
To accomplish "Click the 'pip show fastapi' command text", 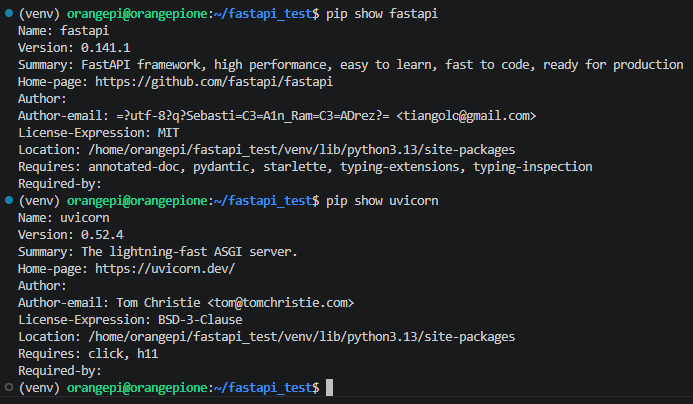I will click(x=382, y=14).
